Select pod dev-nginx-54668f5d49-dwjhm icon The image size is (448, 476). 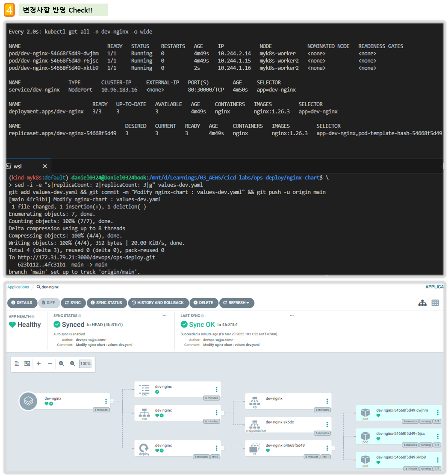coord(365,413)
